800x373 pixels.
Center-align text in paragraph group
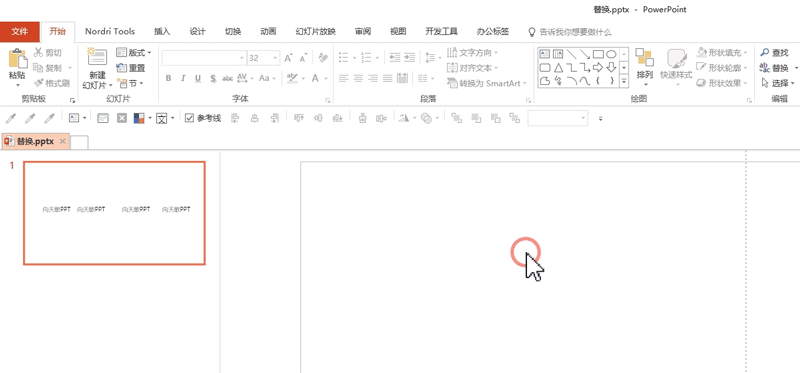point(358,78)
